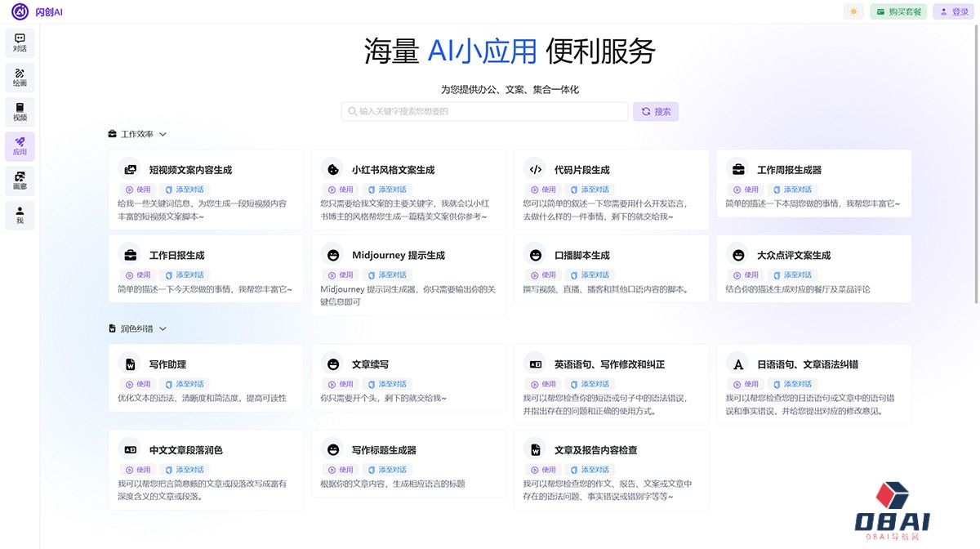The width and height of the screenshot is (980, 549).
Task: Click the 闪创AI logo icon
Action: click(x=20, y=11)
